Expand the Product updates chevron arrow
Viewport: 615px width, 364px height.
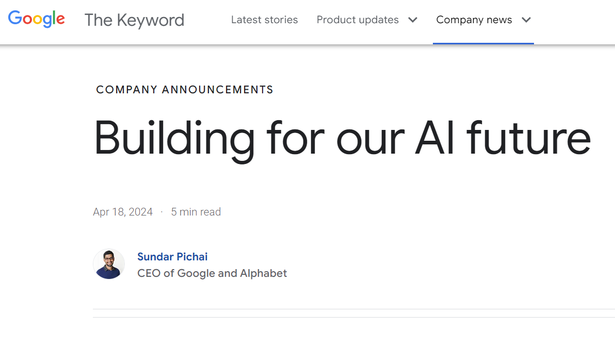point(413,20)
